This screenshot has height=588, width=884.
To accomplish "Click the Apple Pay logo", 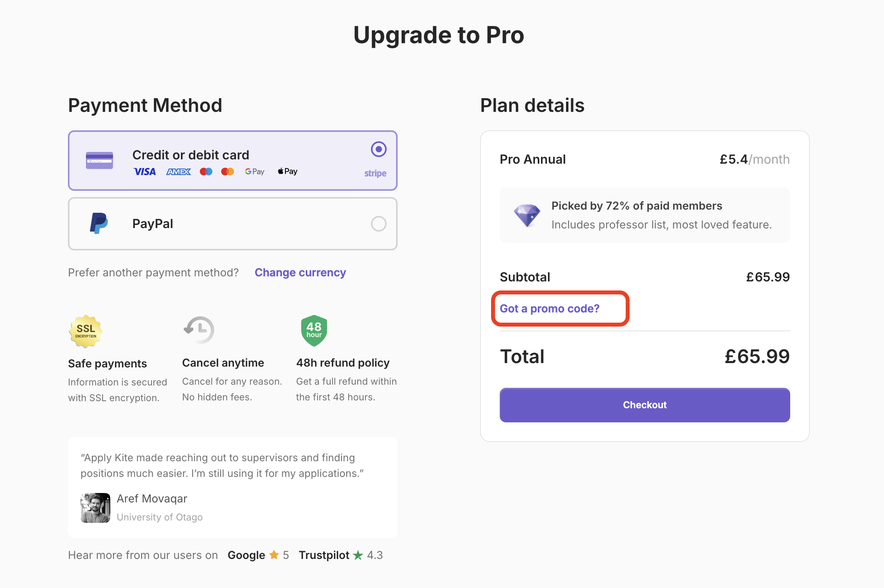I will pos(287,171).
